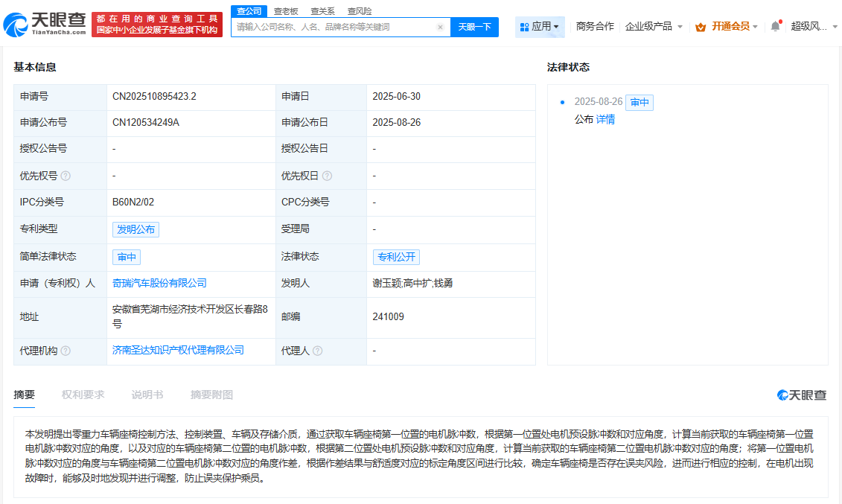Open the notification bell icon
Screen dimensions: 842x504
coord(774,25)
